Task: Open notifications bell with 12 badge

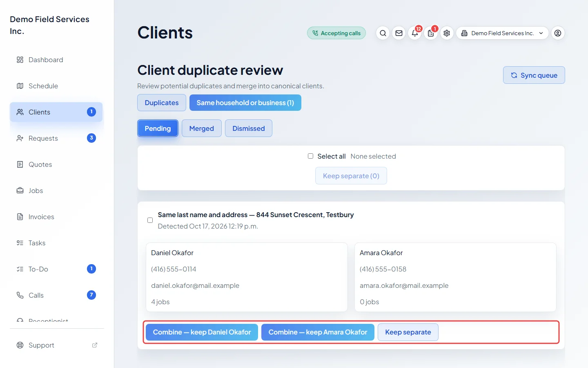Action: (x=415, y=33)
